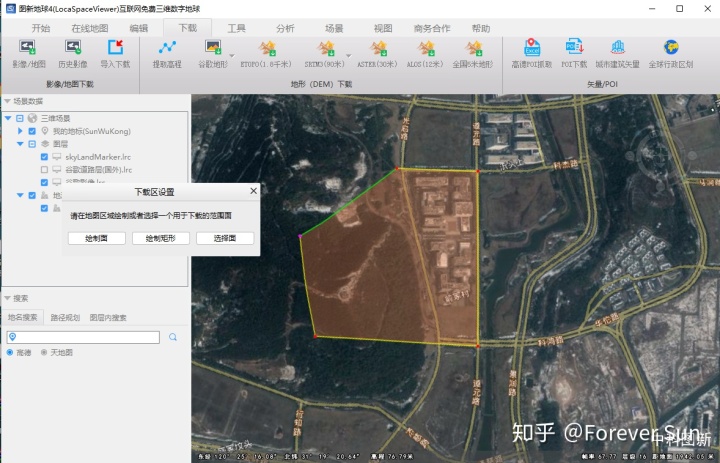Select the 提取高程 tool

click(167, 54)
